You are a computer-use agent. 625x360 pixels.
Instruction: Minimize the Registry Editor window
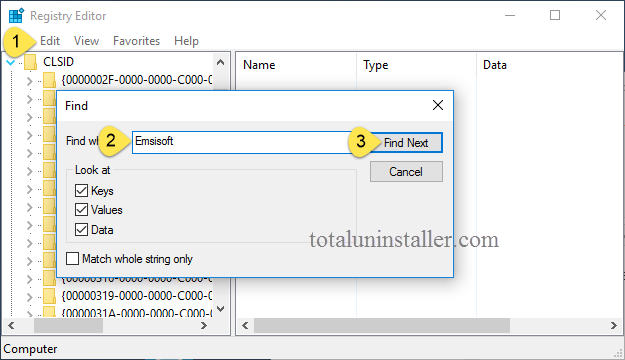pyautogui.click(x=510, y=16)
